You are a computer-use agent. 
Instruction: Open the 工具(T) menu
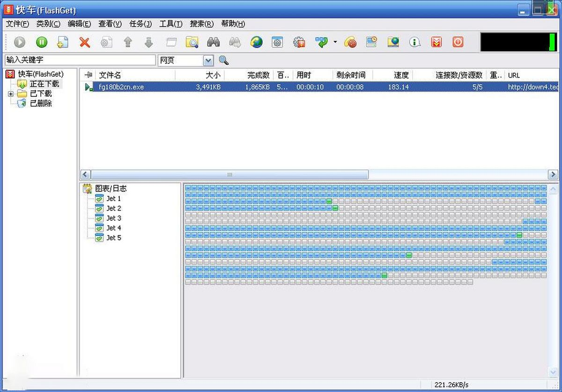(x=170, y=24)
